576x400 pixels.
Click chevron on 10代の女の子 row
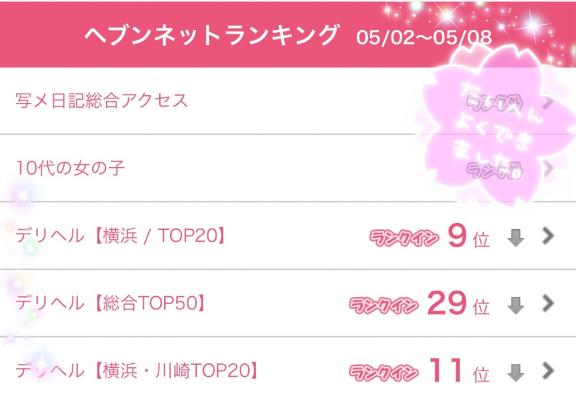click(548, 168)
